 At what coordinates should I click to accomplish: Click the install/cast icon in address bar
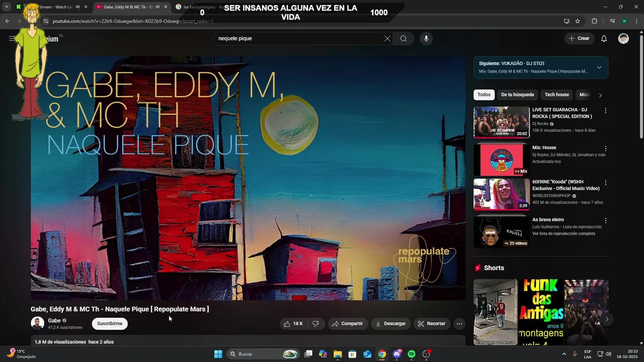point(567,21)
